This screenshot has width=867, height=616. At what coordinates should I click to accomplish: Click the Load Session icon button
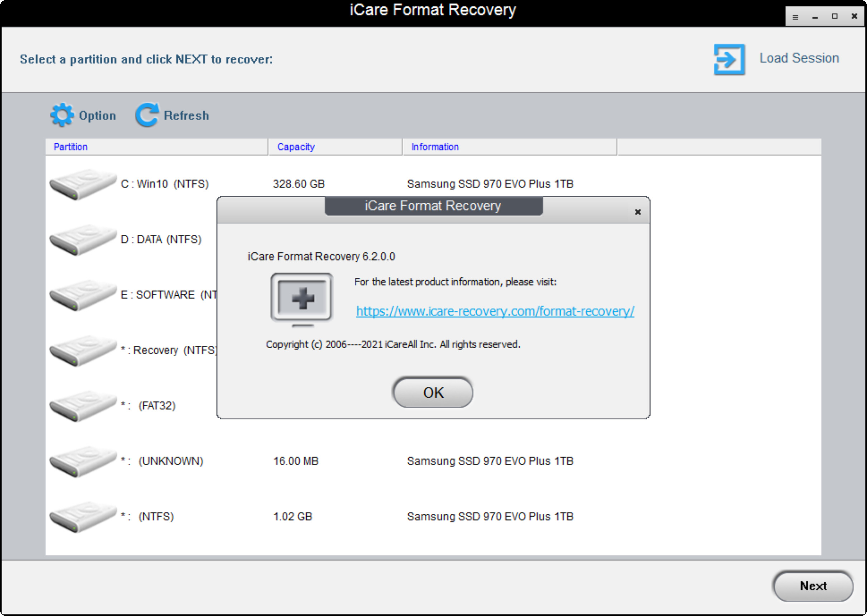coord(728,58)
